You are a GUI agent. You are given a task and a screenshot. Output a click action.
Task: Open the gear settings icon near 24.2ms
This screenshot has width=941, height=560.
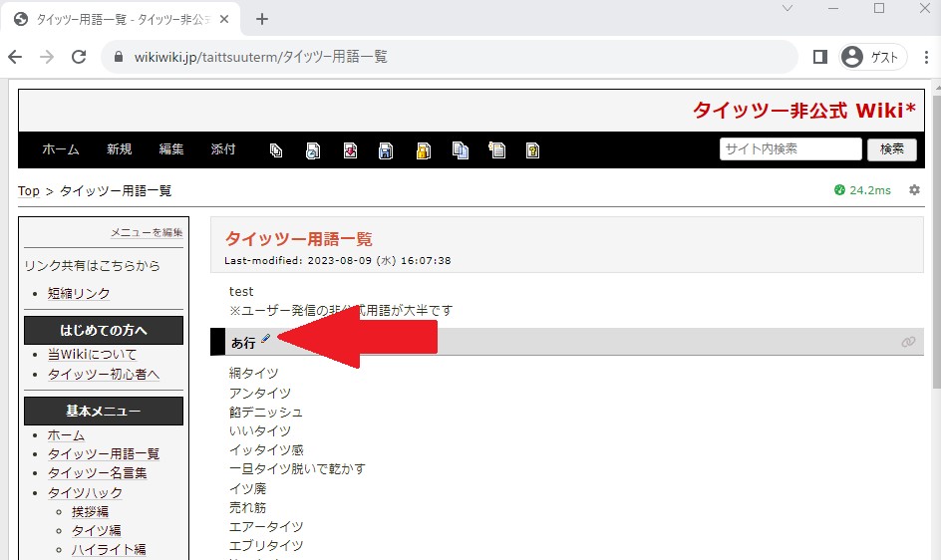[x=914, y=190]
